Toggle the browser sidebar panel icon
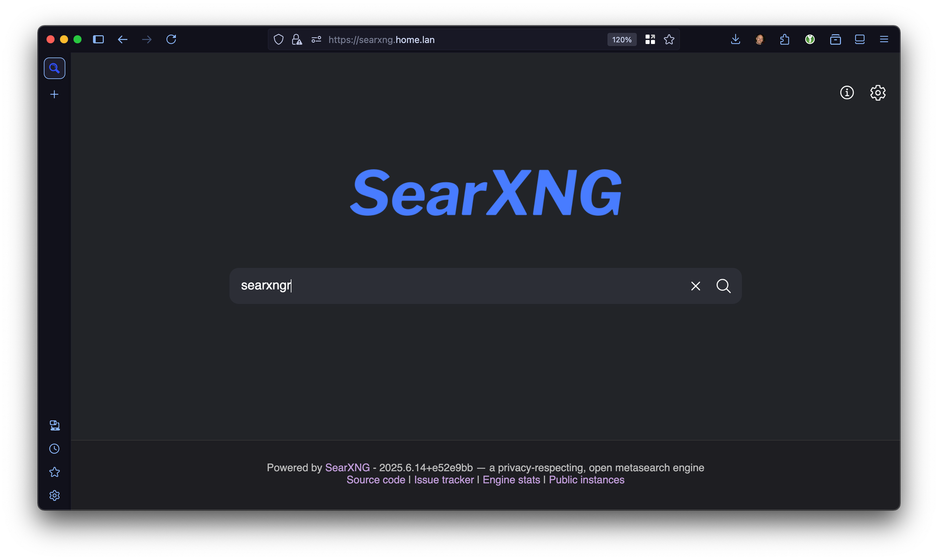 coord(98,39)
